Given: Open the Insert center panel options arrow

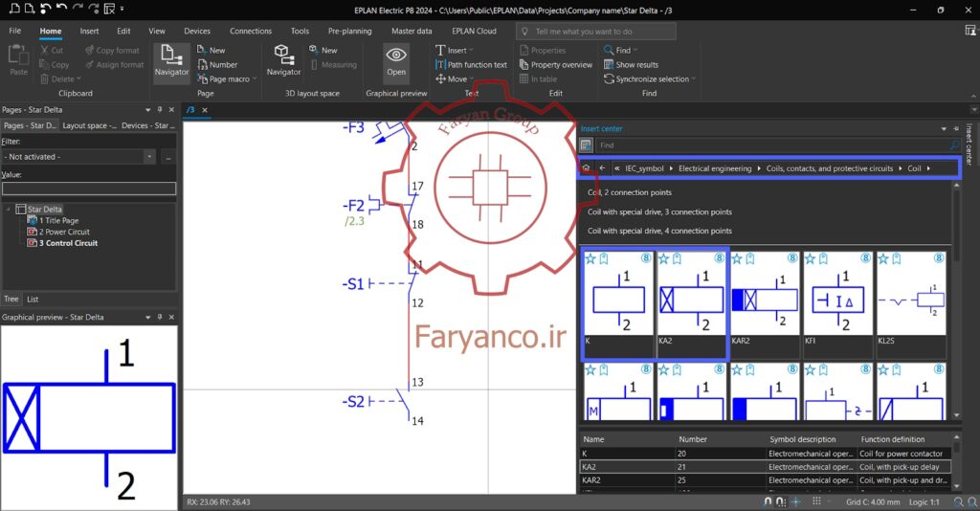Looking at the screenshot, I should point(944,128).
